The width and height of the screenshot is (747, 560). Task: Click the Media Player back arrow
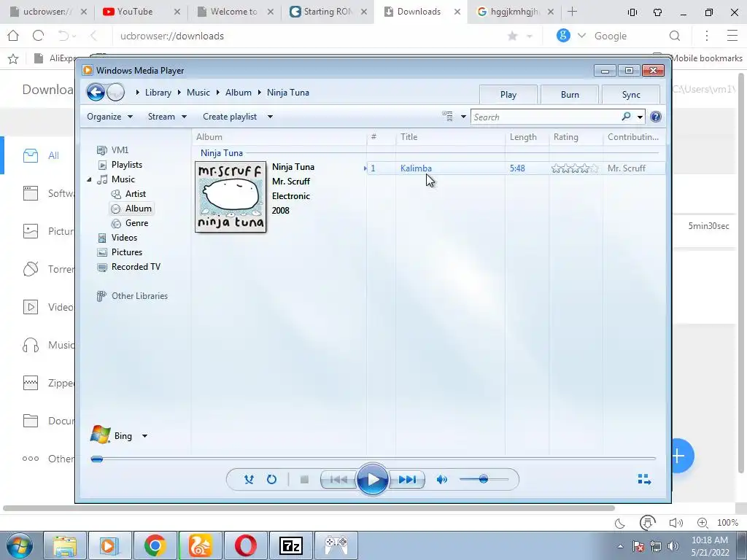(96, 92)
